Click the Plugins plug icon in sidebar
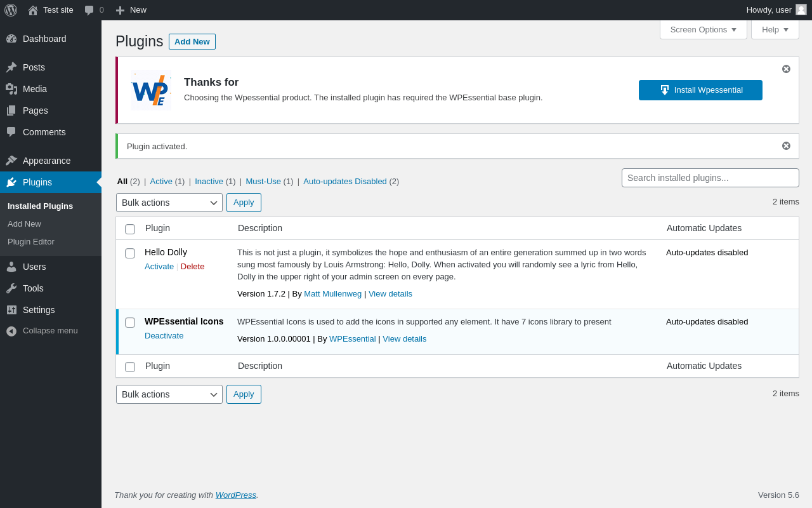Viewport: 812px width, 508px height. coord(11,182)
